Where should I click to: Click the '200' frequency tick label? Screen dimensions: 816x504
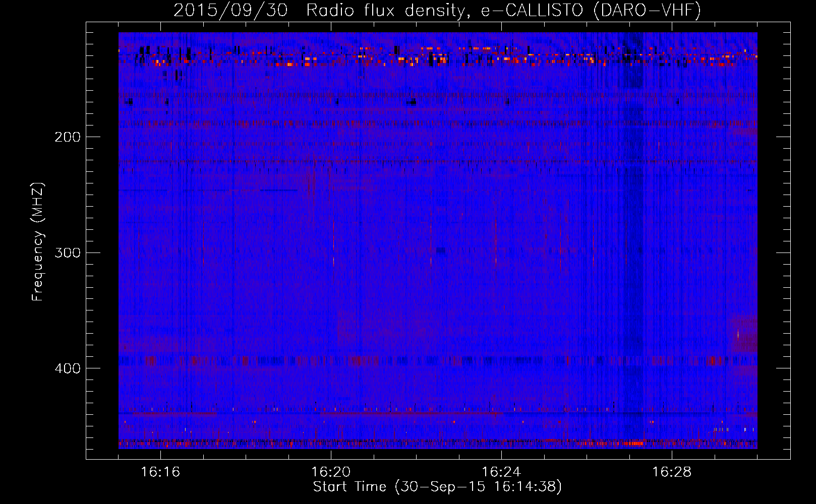(x=68, y=137)
